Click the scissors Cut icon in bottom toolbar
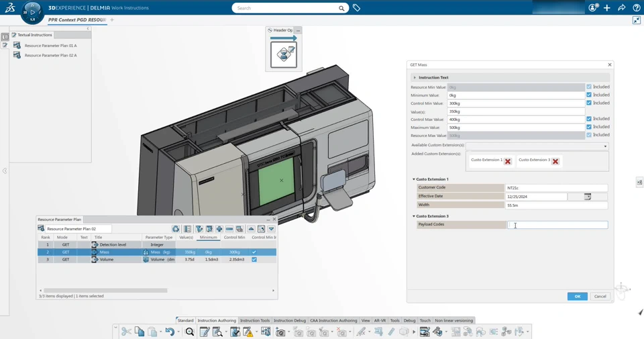The image size is (644, 339). click(x=126, y=332)
